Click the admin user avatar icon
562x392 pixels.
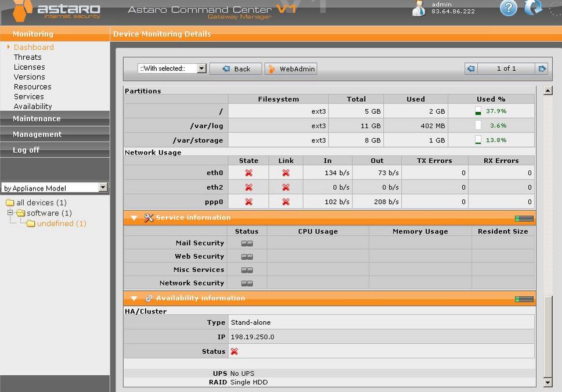418,9
